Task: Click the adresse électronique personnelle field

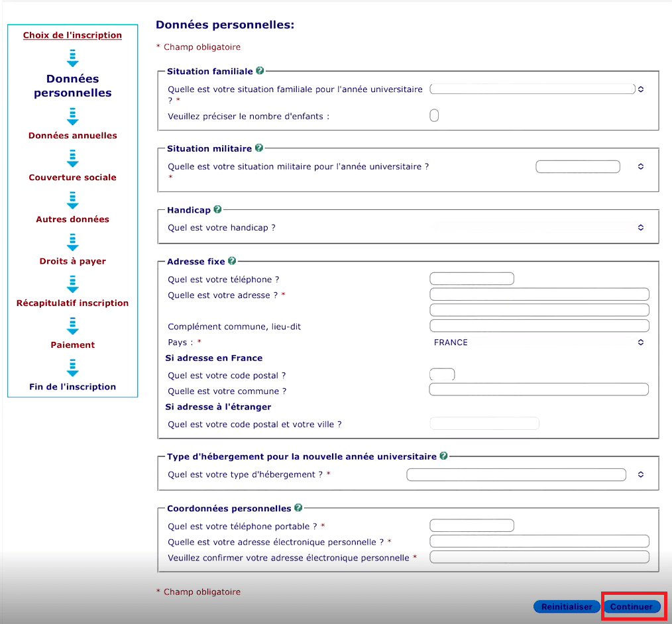Action: (539, 542)
